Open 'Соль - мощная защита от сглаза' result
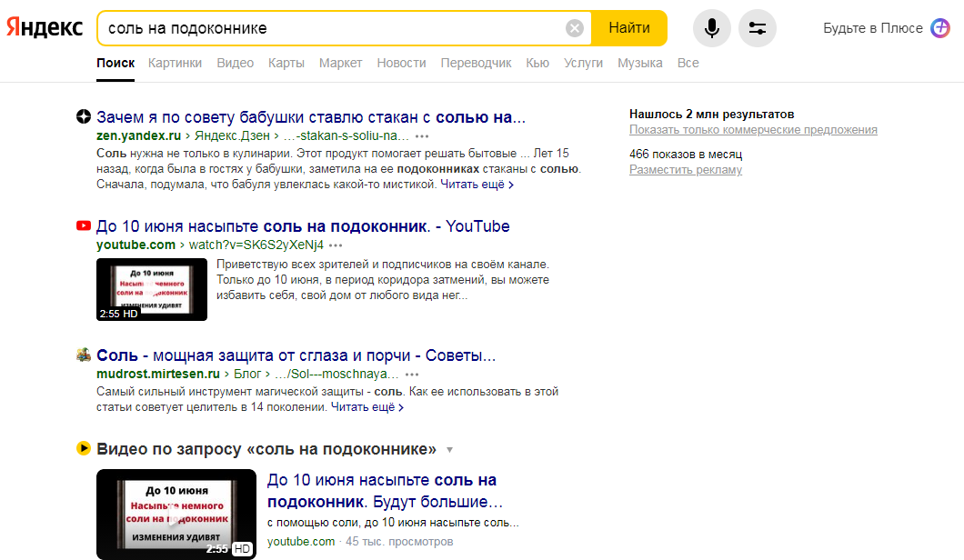The image size is (964, 560). coord(296,355)
